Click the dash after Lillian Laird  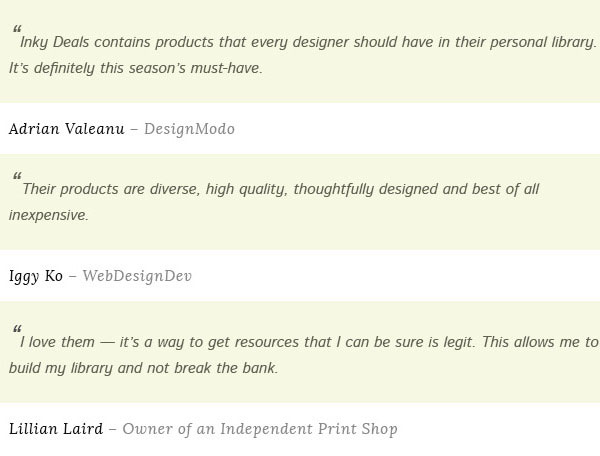point(112,429)
